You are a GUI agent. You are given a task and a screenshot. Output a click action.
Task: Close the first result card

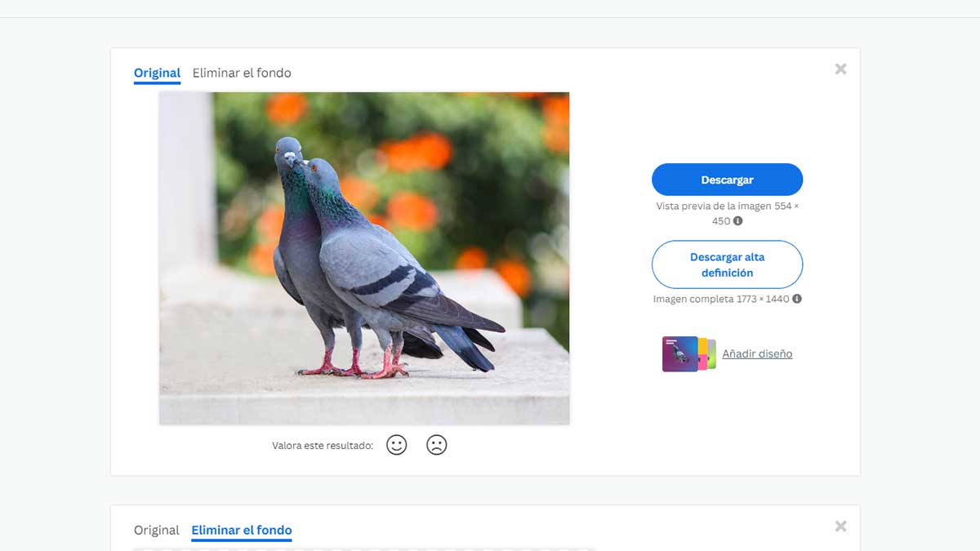[840, 69]
